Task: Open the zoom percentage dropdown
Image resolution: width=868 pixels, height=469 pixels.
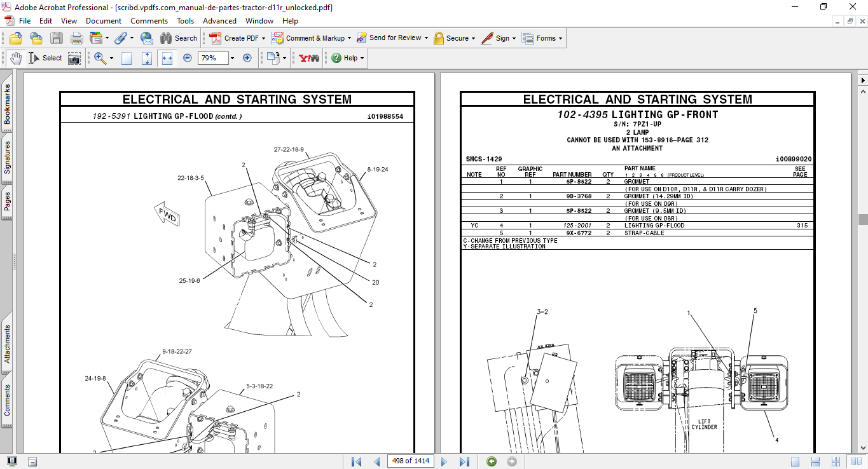Action: (232, 58)
